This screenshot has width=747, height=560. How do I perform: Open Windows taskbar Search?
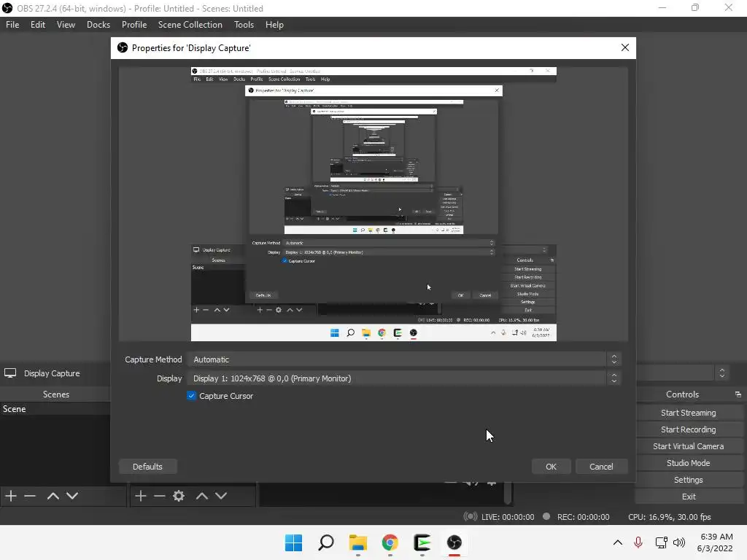click(x=326, y=542)
